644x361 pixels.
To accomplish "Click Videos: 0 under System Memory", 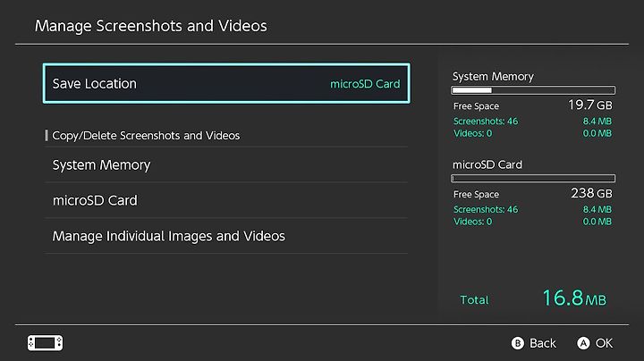I will 472,133.
